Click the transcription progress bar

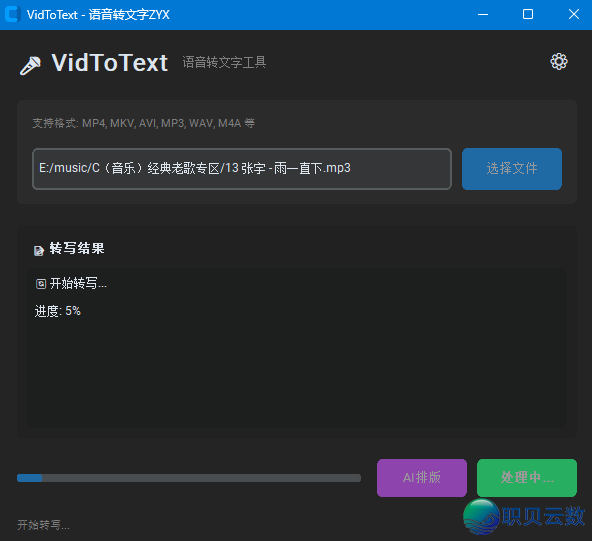[189, 478]
